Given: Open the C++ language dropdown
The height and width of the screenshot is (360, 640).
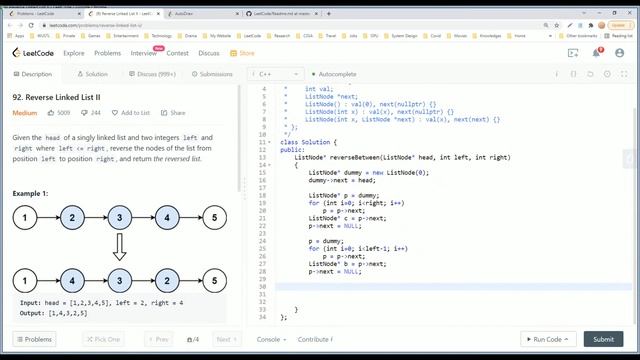Looking at the screenshot, I should pyautogui.click(x=276, y=74).
